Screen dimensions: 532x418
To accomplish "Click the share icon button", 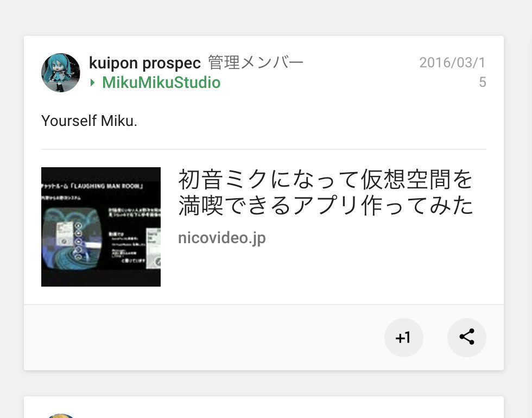I will (466, 337).
